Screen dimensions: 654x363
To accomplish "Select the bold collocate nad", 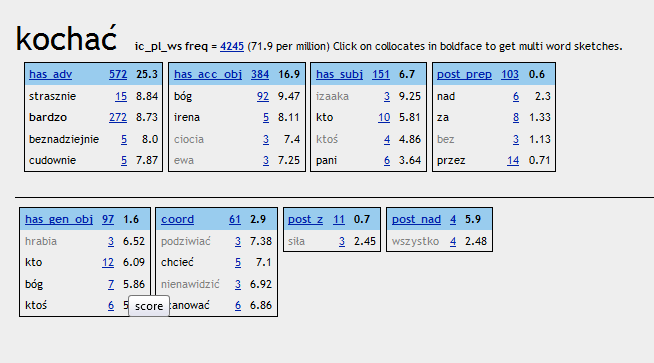I will (446, 96).
